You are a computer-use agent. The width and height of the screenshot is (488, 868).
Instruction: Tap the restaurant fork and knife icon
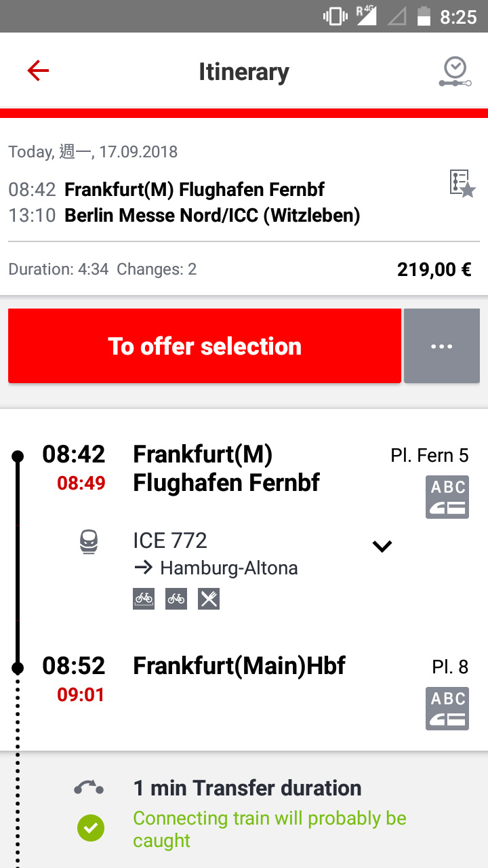209,599
